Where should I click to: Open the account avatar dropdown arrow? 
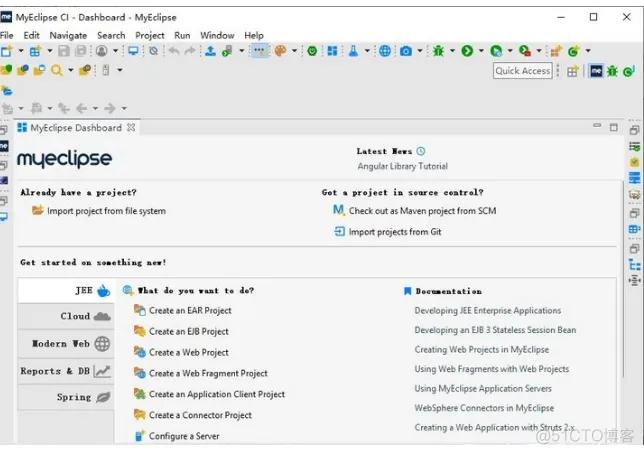click(115, 51)
